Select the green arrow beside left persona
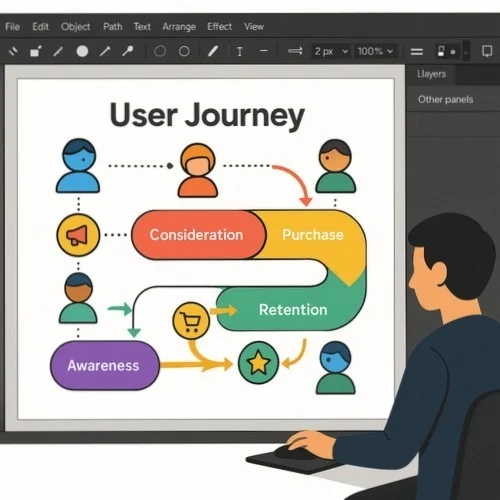This screenshot has height=500, width=500. click(120, 309)
